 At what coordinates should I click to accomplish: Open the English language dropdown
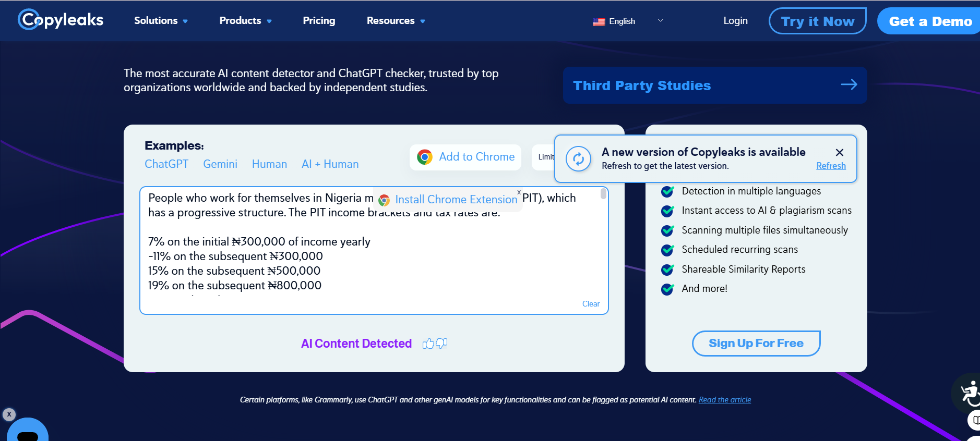point(628,21)
